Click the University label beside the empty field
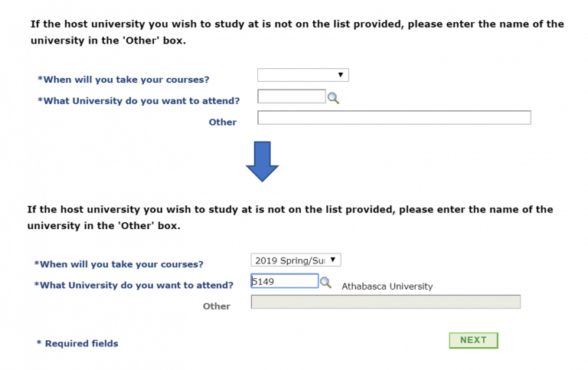This screenshot has height=370, width=588. click(139, 100)
